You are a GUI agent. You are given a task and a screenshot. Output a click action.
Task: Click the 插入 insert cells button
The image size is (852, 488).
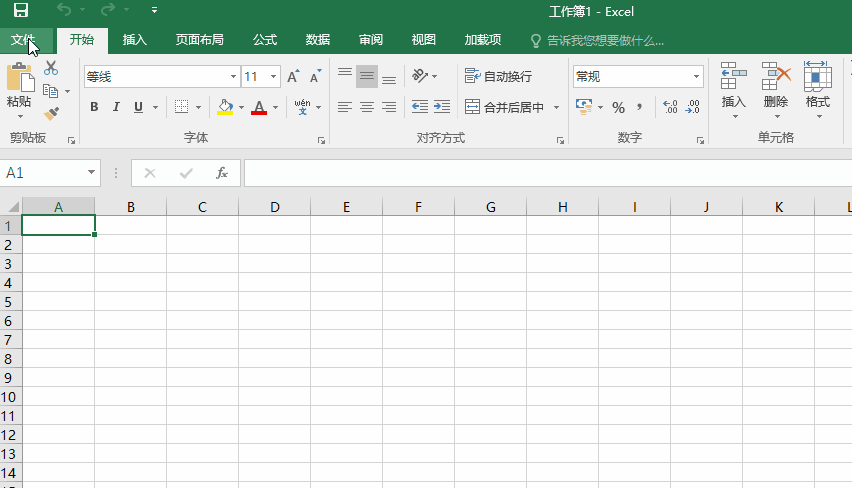(x=734, y=90)
